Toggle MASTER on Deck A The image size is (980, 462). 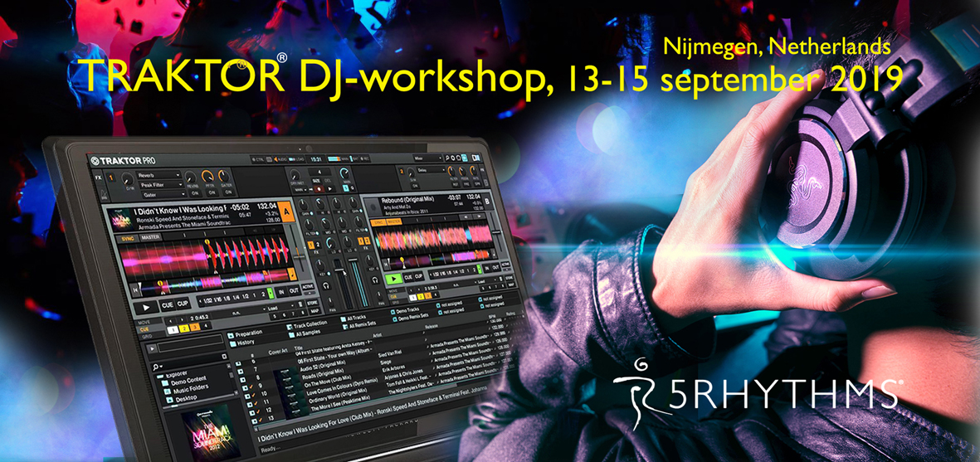(151, 237)
